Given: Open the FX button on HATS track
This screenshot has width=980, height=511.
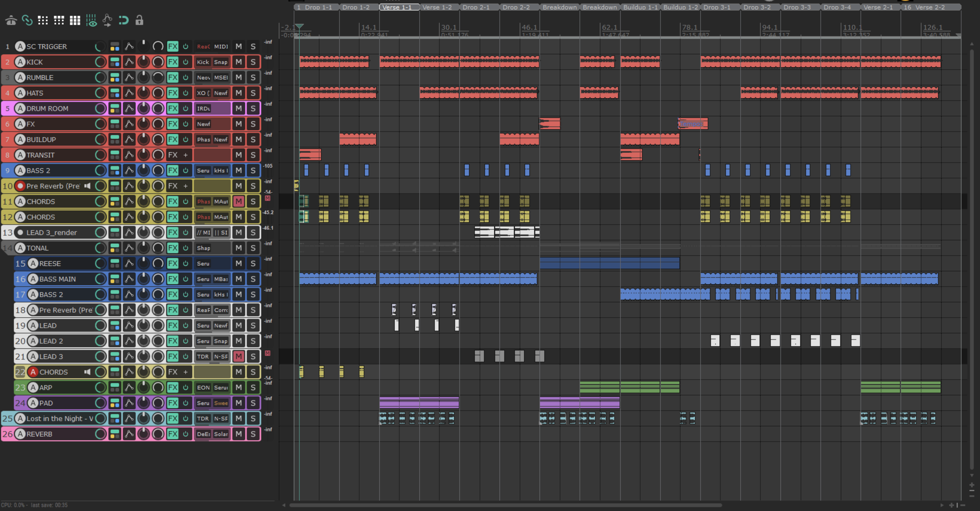Looking at the screenshot, I should coord(173,93).
